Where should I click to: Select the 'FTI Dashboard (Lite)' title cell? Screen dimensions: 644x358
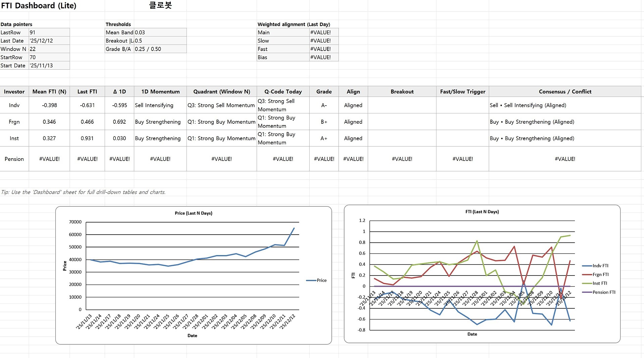coord(39,6)
